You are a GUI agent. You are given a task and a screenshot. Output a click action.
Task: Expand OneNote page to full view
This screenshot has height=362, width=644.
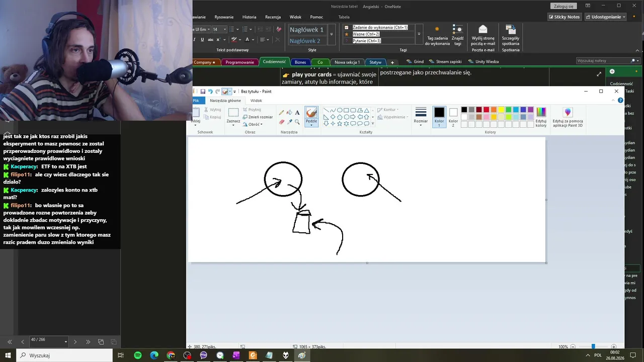click(x=599, y=74)
